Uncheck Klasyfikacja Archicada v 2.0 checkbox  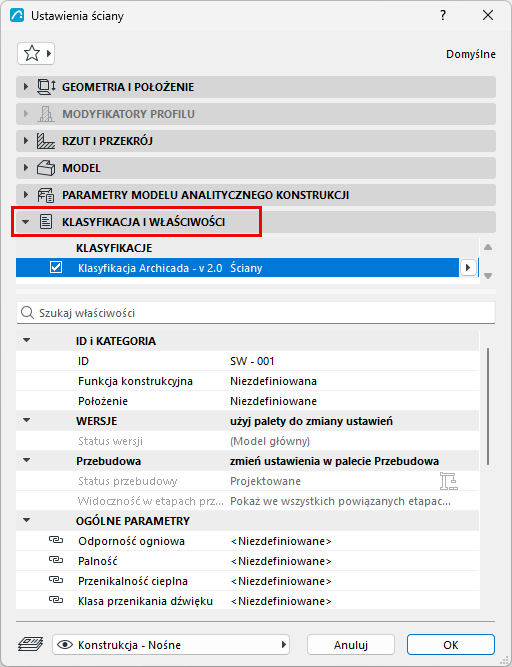tap(56, 268)
